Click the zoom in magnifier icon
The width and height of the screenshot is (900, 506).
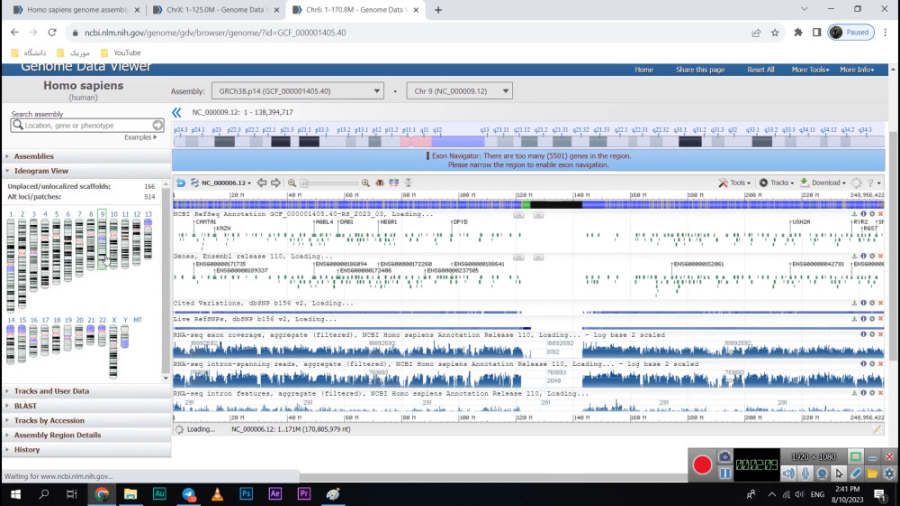click(366, 183)
